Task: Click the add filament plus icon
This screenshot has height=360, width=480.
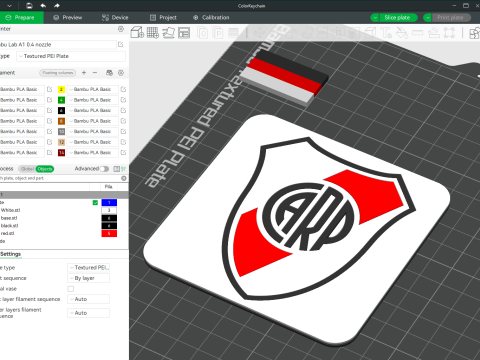Action: 84,73
